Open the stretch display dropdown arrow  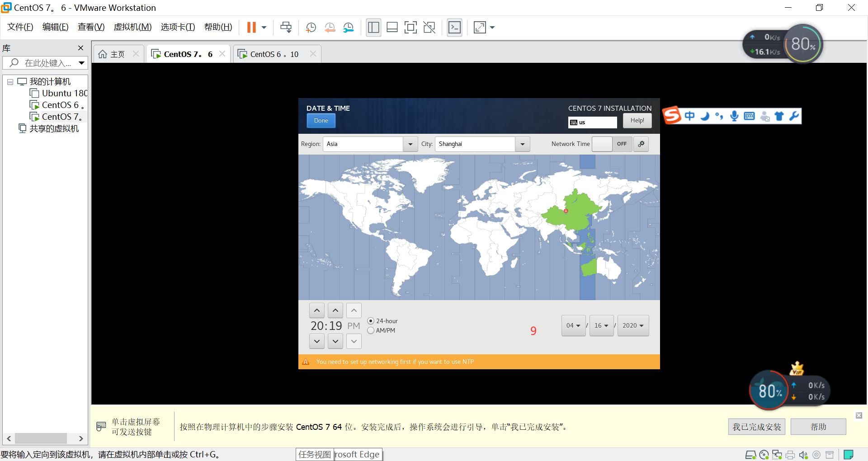click(x=492, y=28)
